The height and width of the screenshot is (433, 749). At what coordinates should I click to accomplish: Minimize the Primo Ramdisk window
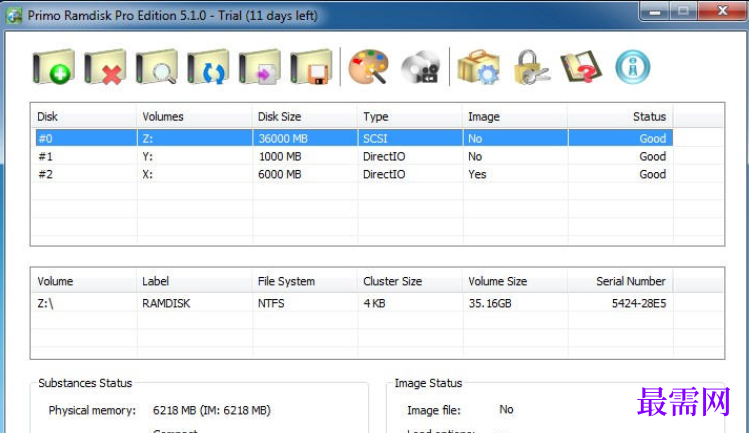655,11
